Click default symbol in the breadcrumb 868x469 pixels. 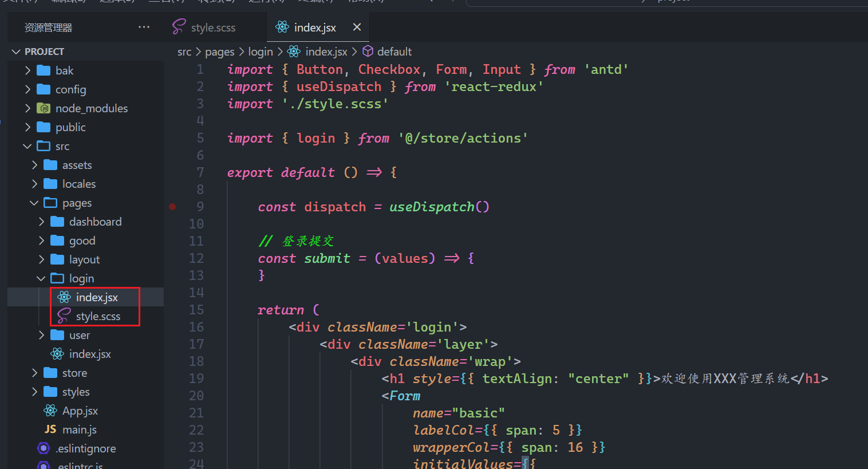point(394,52)
